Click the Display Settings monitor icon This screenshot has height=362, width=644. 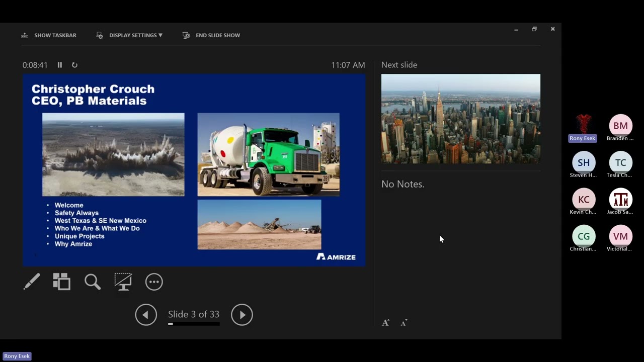click(100, 35)
